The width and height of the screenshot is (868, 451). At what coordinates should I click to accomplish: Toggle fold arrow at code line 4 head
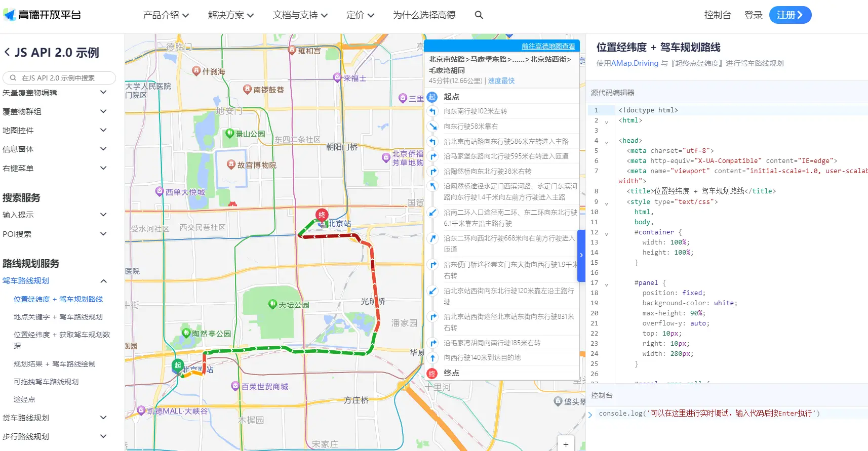click(606, 143)
